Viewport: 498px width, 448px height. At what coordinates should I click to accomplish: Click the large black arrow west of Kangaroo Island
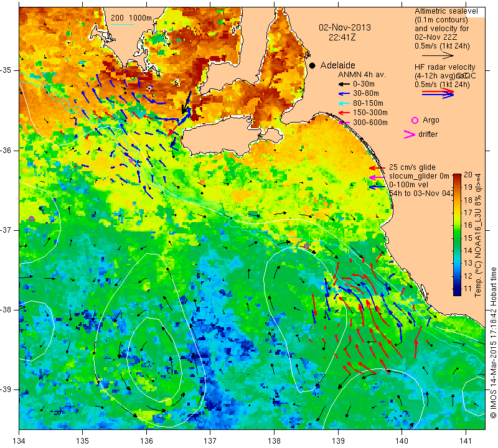(187, 103)
